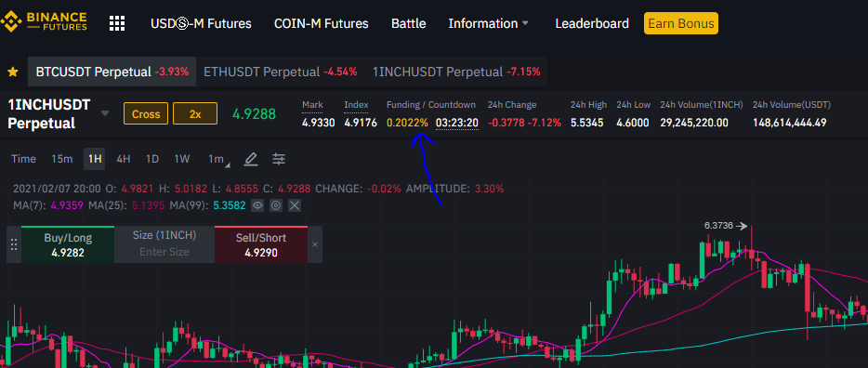The height and width of the screenshot is (368, 868).
Task: Set chart interval to 1W
Action: (x=181, y=160)
